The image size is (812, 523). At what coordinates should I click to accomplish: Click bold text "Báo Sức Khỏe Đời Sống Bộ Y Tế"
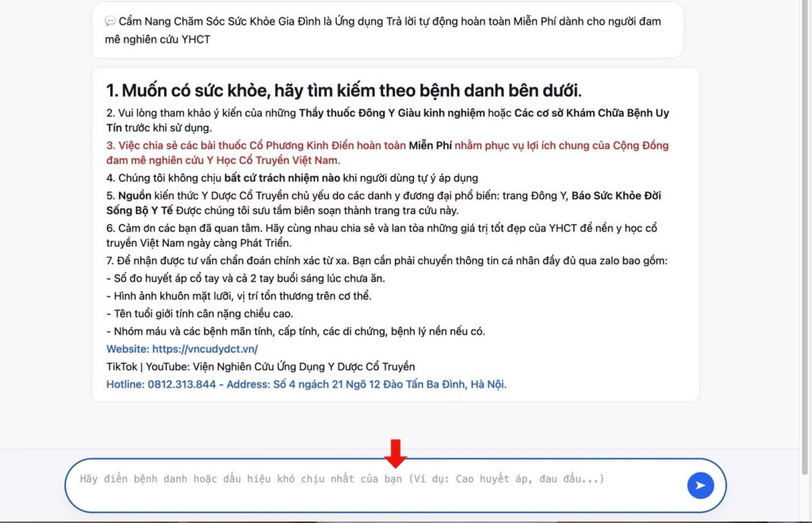point(383,203)
